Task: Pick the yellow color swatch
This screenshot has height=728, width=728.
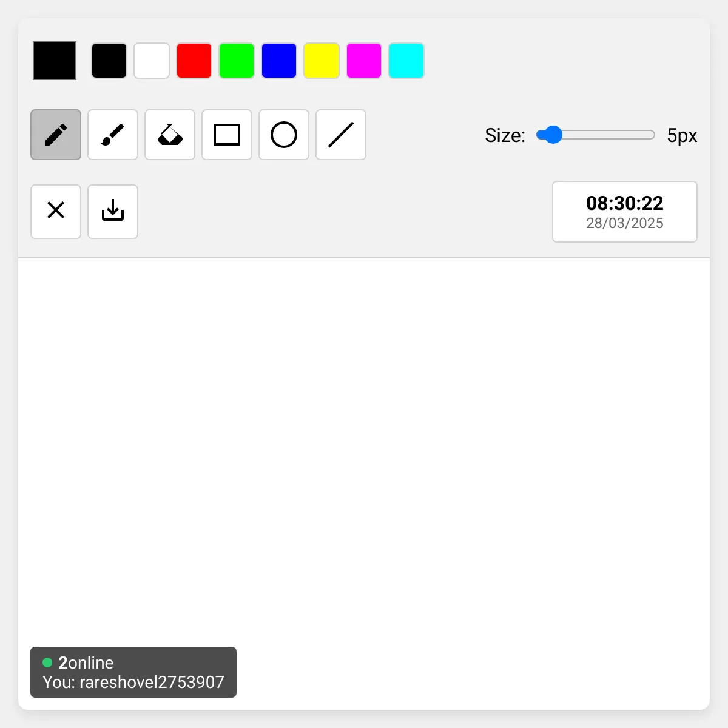Action: pyautogui.click(x=322, y=61)
